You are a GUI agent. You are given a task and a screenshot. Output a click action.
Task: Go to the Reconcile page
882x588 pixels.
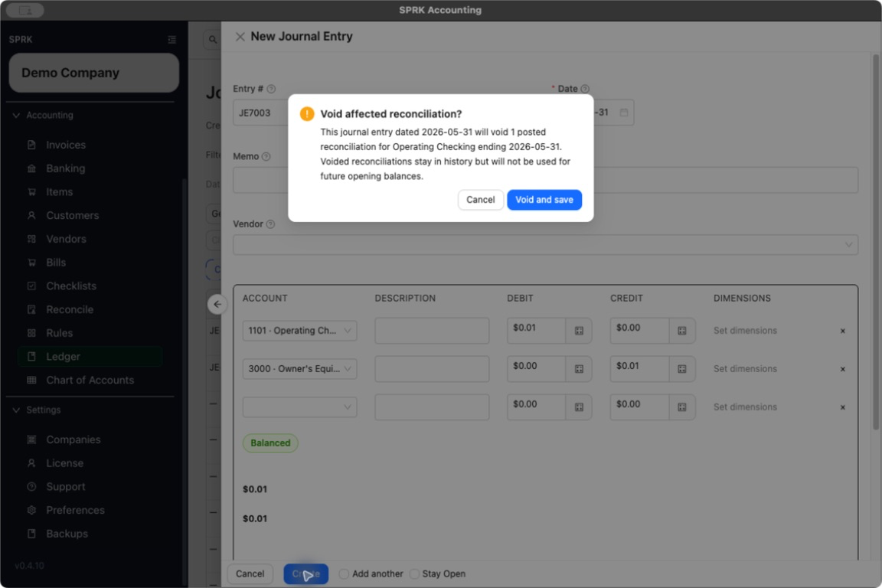coord(70,309)
